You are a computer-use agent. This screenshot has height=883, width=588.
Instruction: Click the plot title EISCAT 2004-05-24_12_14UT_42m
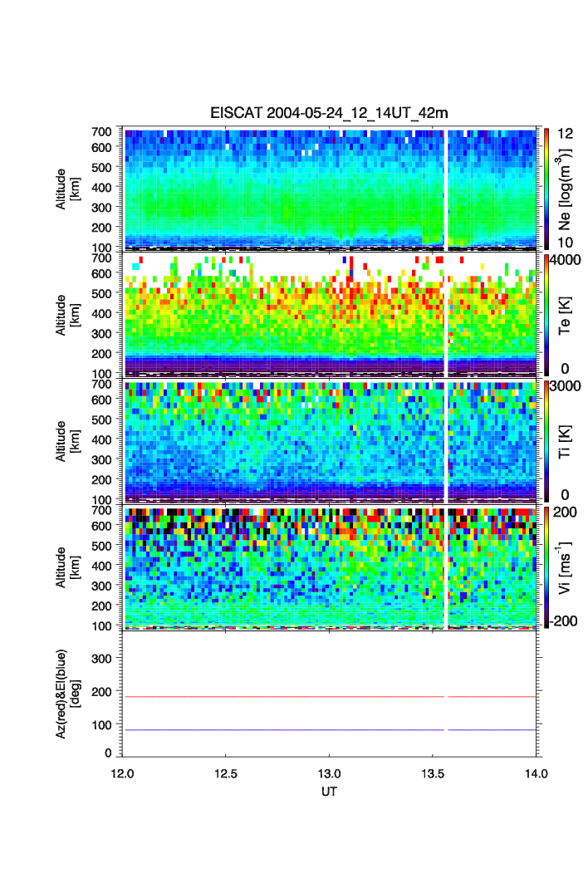click(329, 114)
